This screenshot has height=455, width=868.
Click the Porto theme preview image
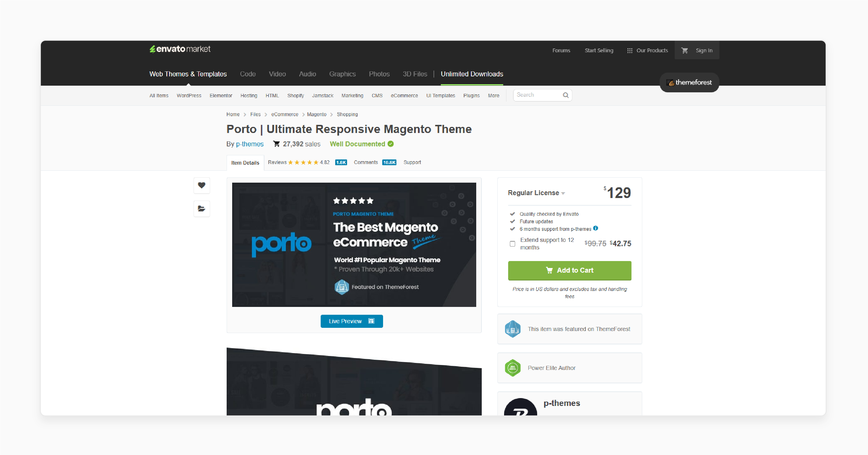point(354,245)
